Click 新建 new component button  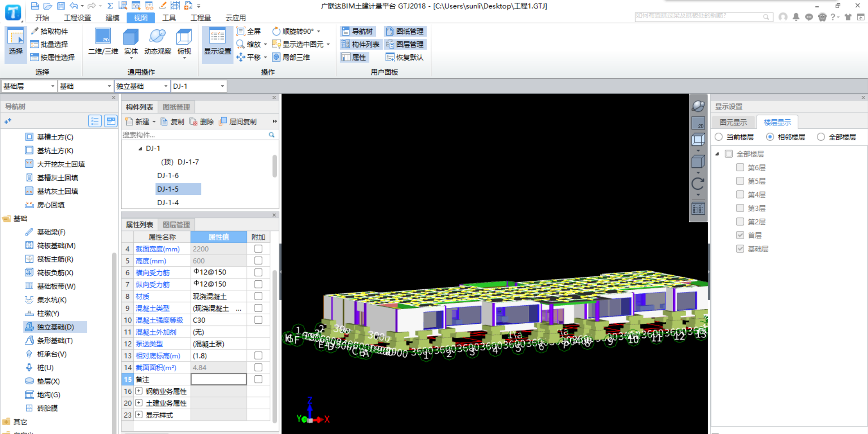coord(138,122)
